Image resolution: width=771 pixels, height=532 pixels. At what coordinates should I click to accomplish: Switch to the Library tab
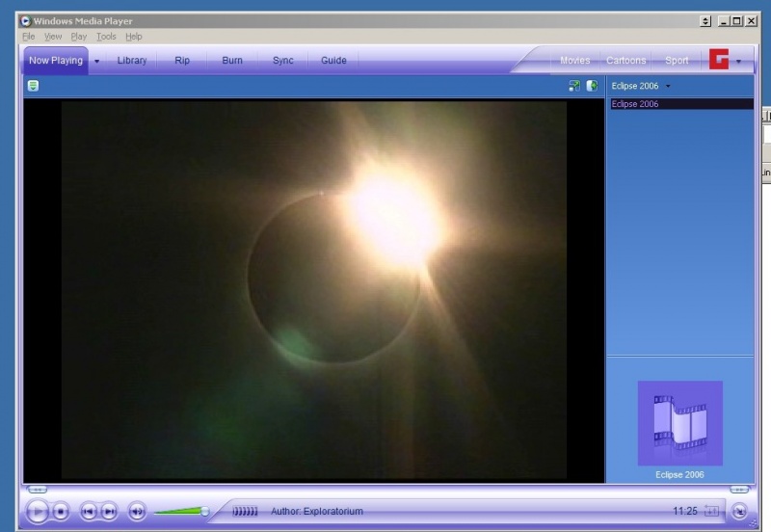tap(132, 60)
